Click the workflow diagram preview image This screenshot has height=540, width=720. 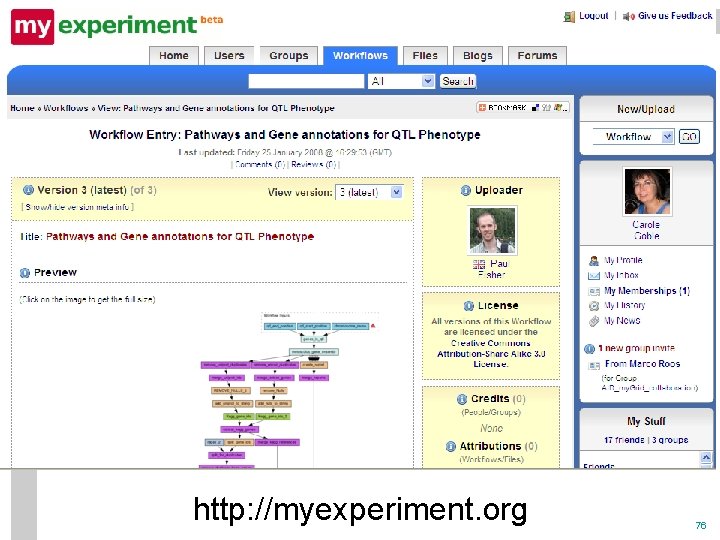tap(290, 389)
